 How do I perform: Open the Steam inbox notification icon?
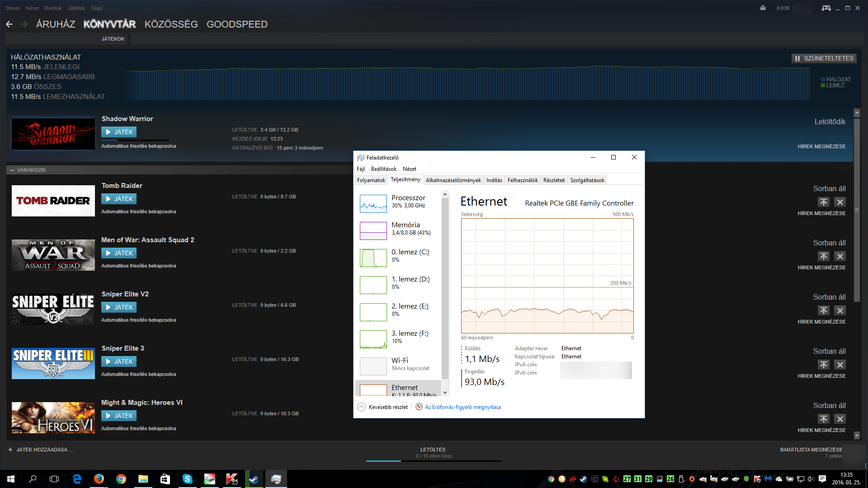click(763, 8)
